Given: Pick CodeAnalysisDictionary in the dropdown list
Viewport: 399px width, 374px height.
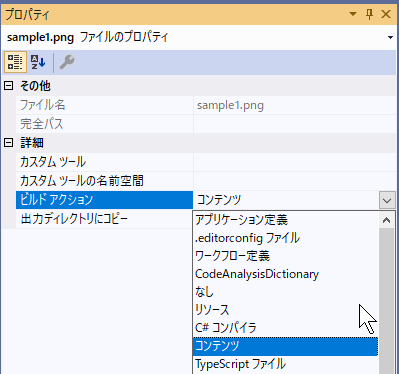Looking at the screenshot, I should coord(286,274).
